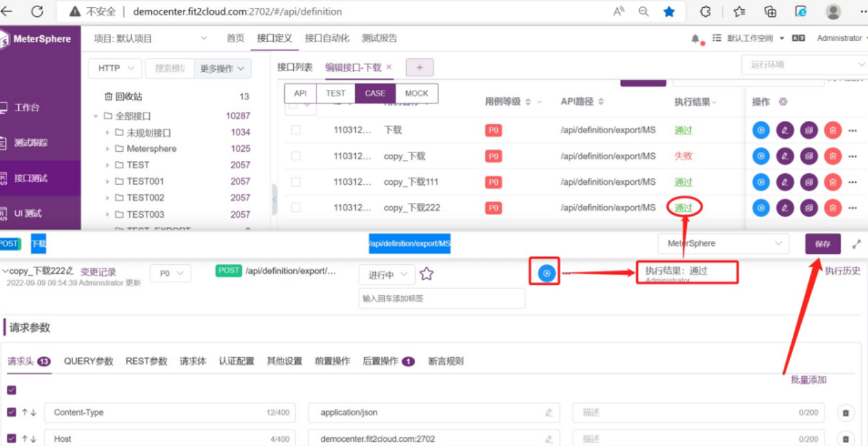Select the TEST tab

336,94
